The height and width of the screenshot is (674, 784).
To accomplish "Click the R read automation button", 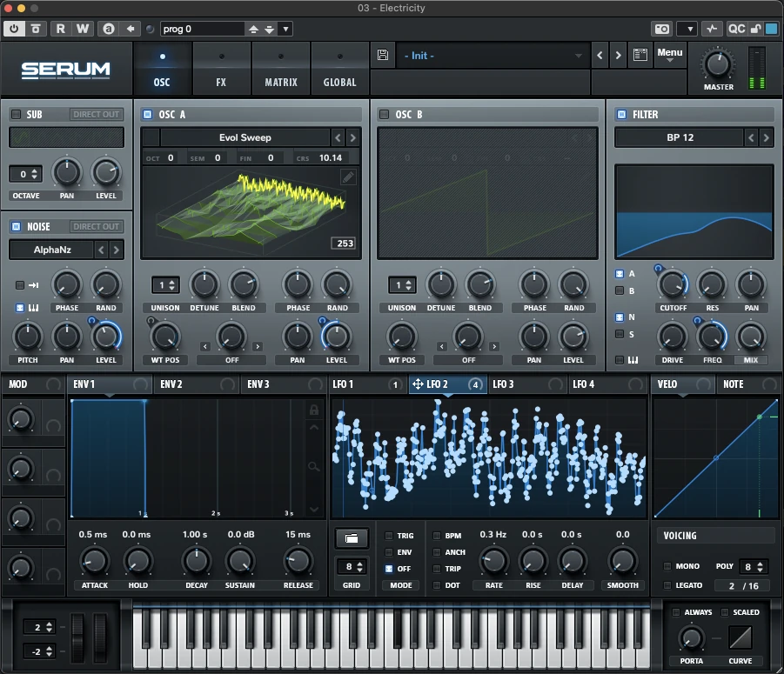I will click(x=61, y=29).
